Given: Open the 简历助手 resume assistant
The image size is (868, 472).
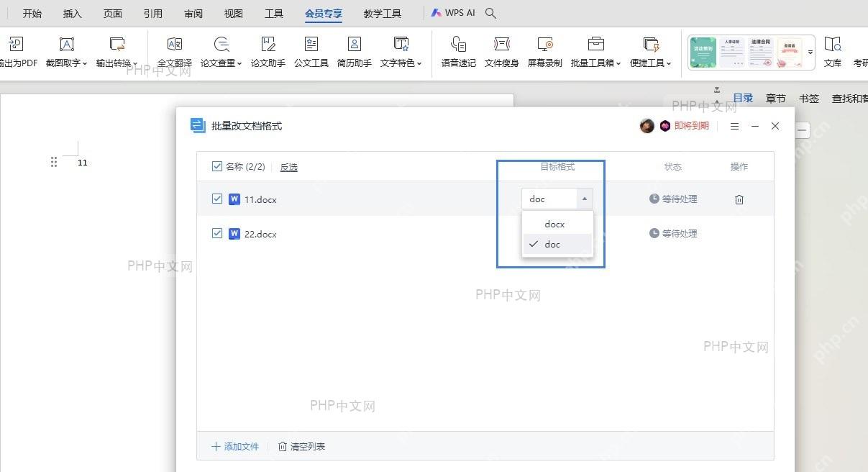Looking at the screenshot, I should pos(355,52).
